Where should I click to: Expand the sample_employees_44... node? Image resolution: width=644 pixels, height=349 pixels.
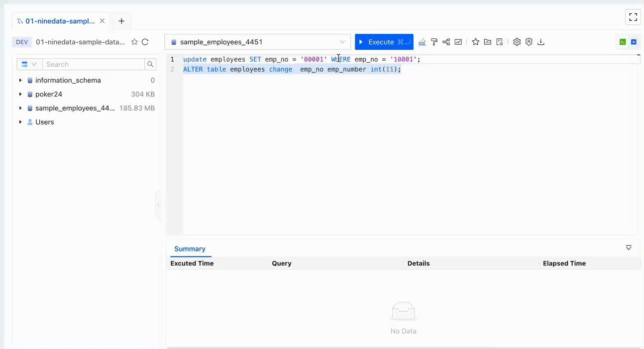[20, 108]
